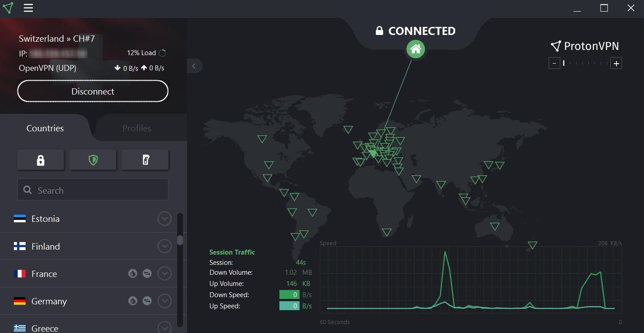Click the green Down Speed bar

(289, 295)
